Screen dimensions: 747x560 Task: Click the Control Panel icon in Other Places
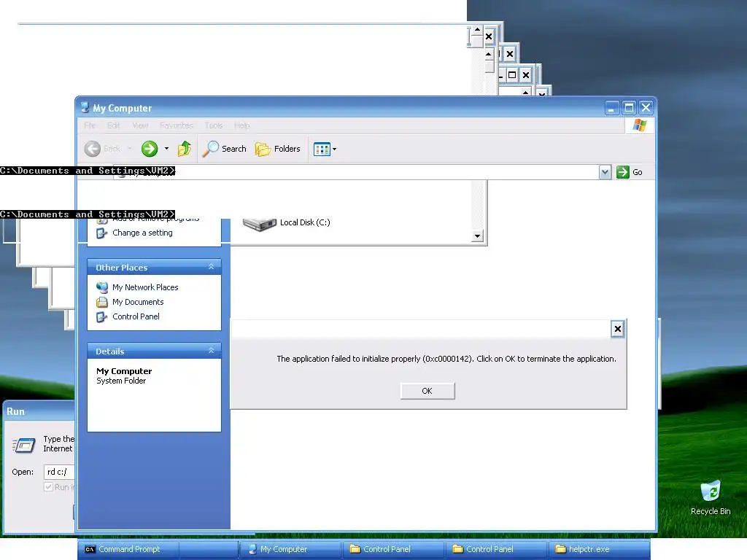(x=102, y=316)
